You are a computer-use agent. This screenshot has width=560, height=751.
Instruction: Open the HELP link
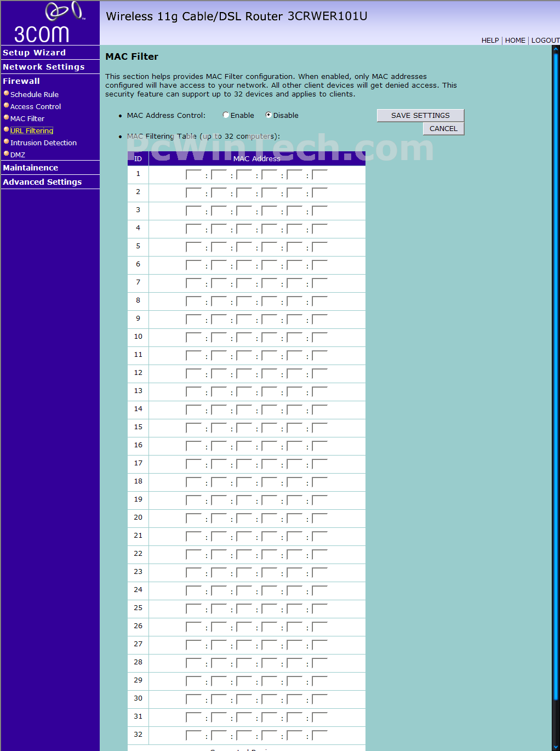(x=490, y=40)
